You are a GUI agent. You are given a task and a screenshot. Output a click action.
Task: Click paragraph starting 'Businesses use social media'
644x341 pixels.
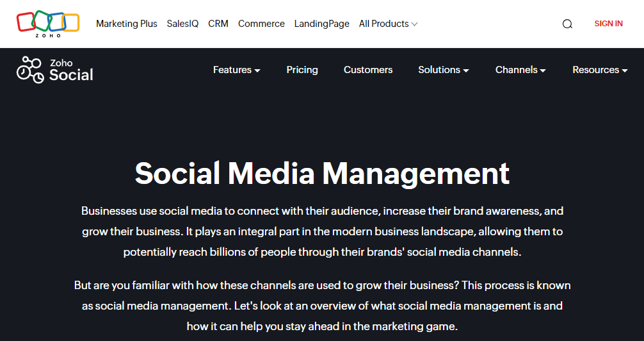click(x=322, y=231)
